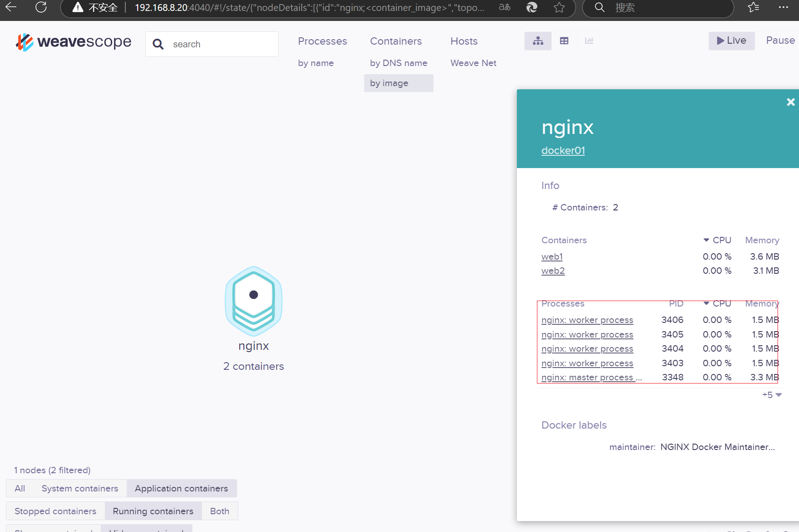This screenshot has height=532, width=799.
Task: Select the All containers filter
Action: [20, 488]
